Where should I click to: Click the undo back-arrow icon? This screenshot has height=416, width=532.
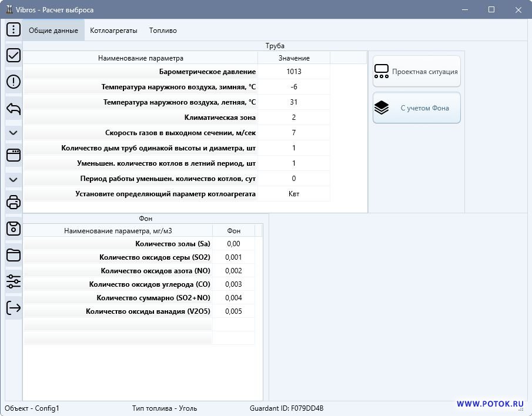point(13,108)
